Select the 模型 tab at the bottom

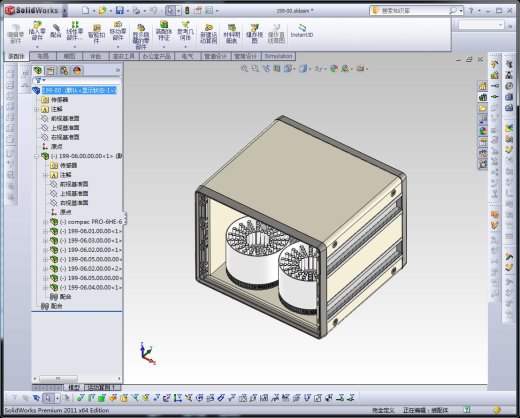click(74, 387)
